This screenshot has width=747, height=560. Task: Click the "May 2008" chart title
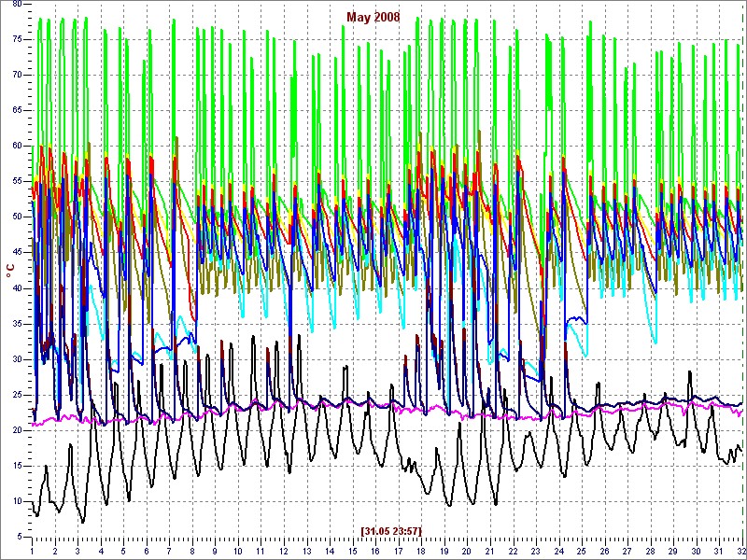[373, 18]
